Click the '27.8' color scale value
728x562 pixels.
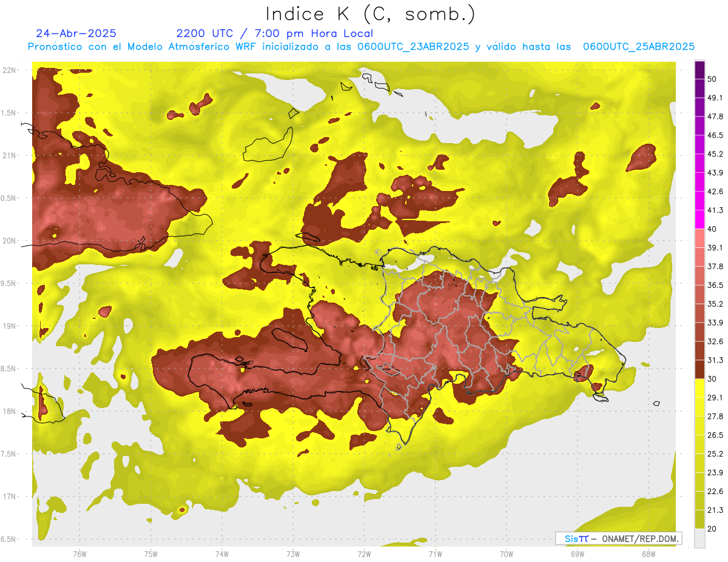[x=715, y=416]
